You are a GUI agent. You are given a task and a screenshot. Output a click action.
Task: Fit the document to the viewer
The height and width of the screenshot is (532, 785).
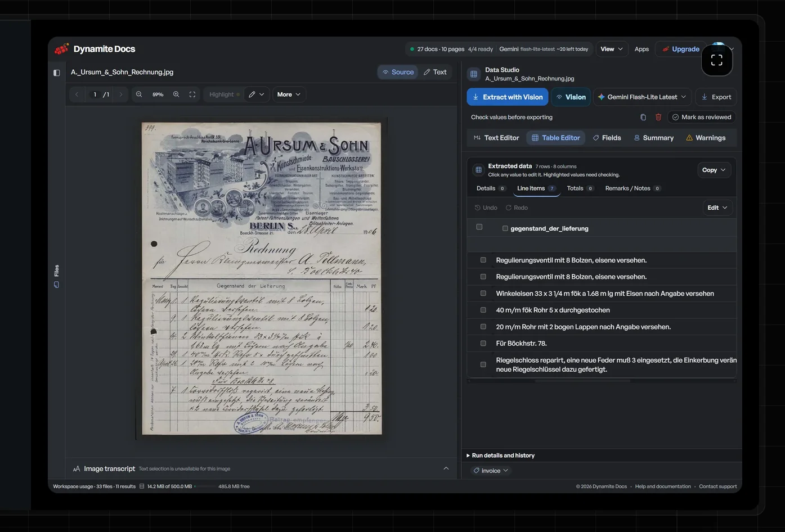click(192, 94)
